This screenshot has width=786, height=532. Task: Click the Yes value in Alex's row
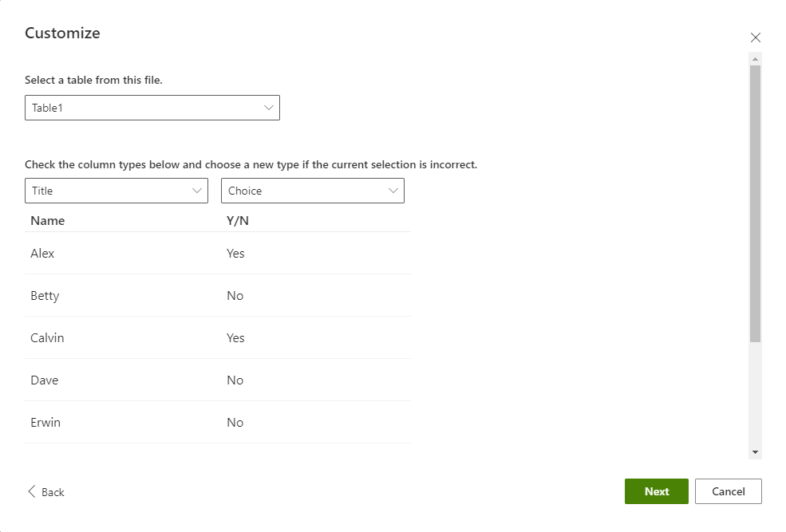coord(235,254)
